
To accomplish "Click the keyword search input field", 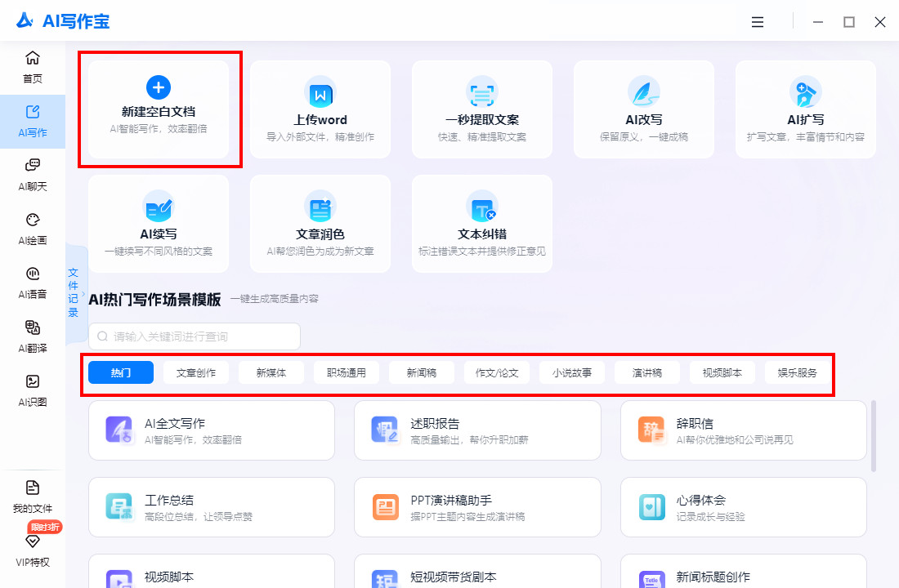I will click(x=195, y=336).
